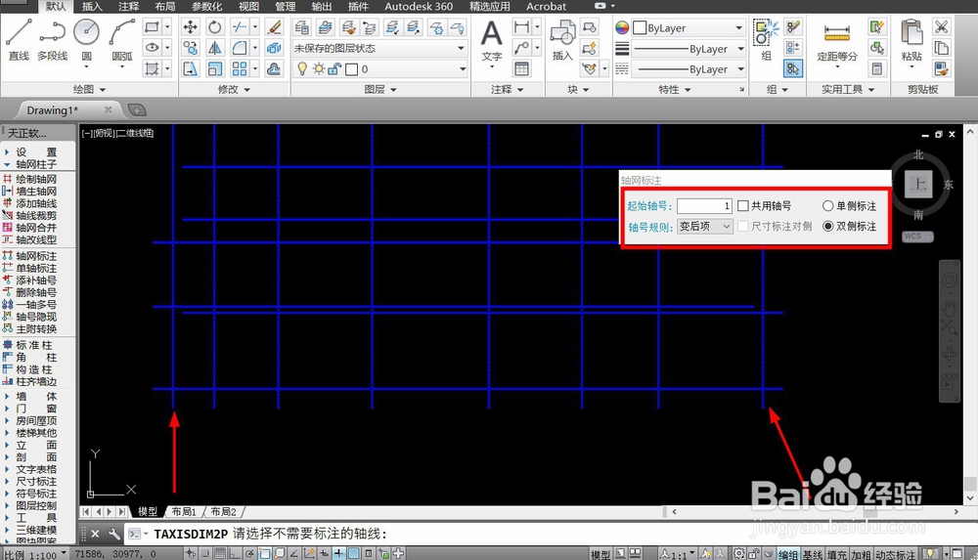This screenshot has height=560, width=978.
Task: Click the 组 group icon
Action: point(767,40)
